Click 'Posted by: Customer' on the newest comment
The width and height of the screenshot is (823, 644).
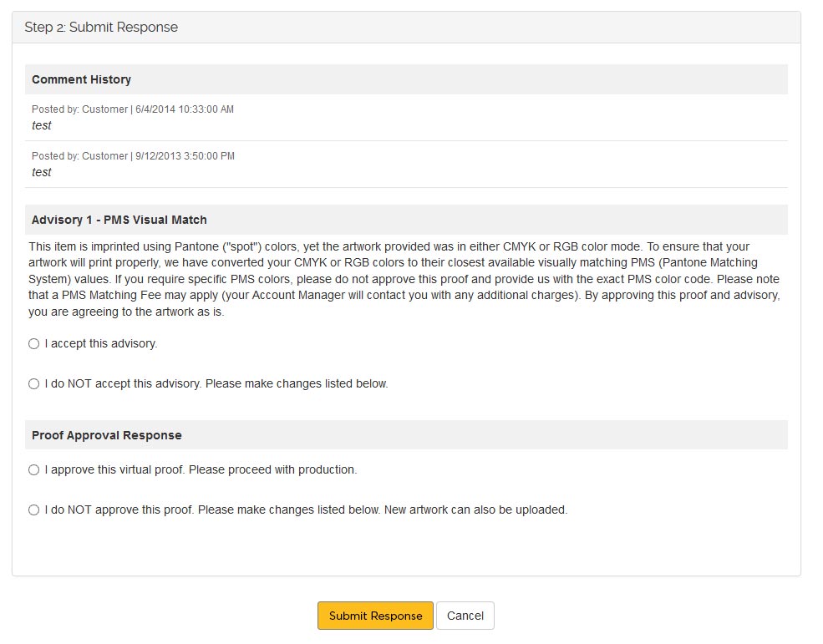[x=80, y=109]
